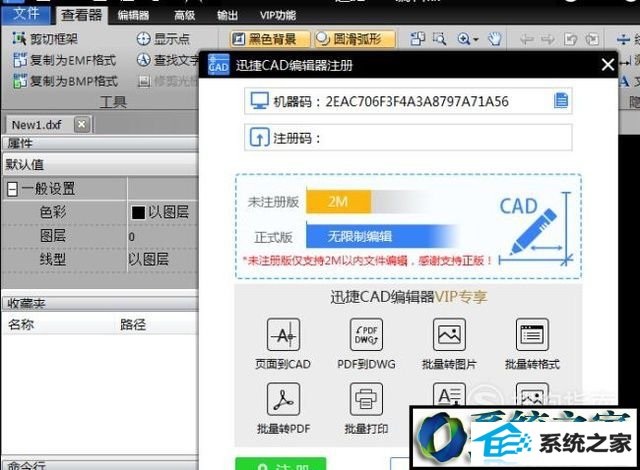Open the 文件 menu
Image resolution: width=640 pixels, height=470 pixels.
point(26,14)
